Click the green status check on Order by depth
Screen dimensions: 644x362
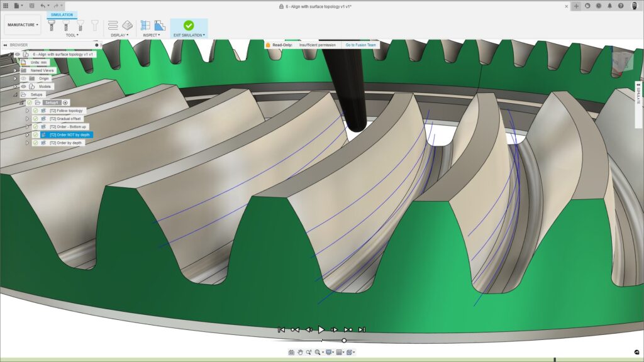(x=35, y=143)
